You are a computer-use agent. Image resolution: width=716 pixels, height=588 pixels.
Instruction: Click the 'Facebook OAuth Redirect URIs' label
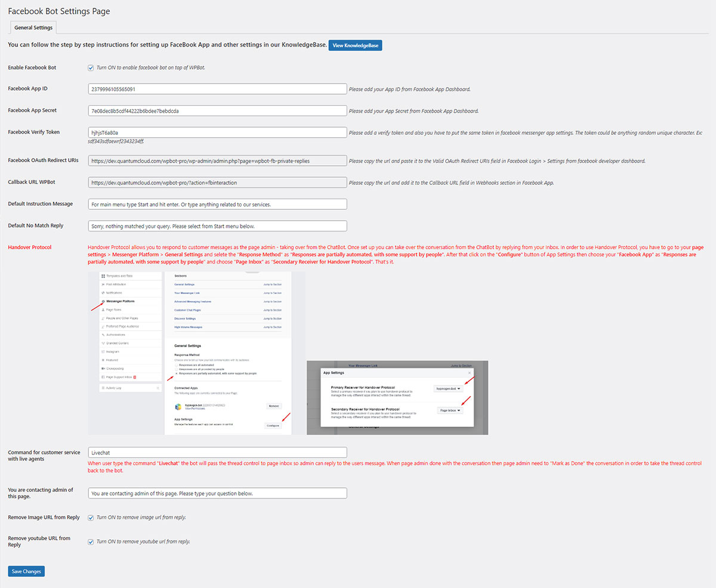click(44, 160)
